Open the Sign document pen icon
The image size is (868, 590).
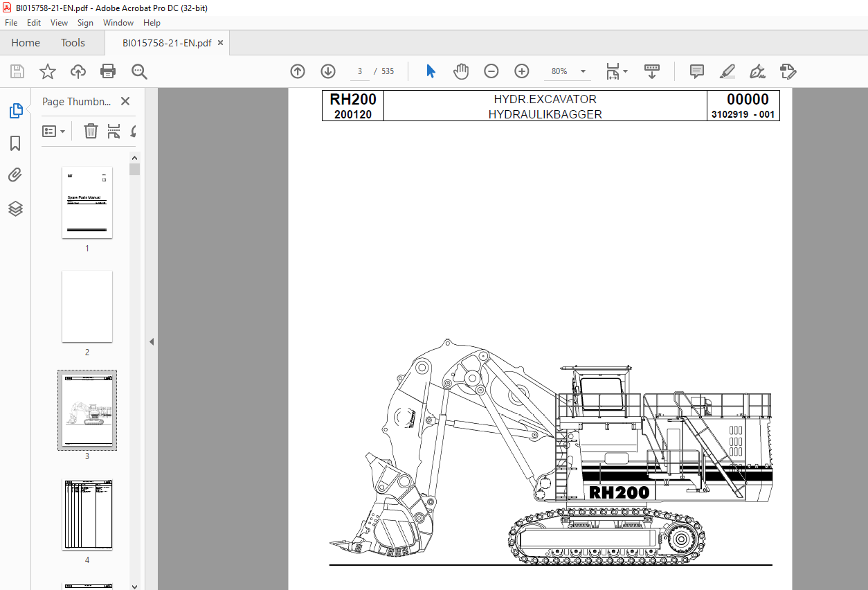[x=757, y=71]
